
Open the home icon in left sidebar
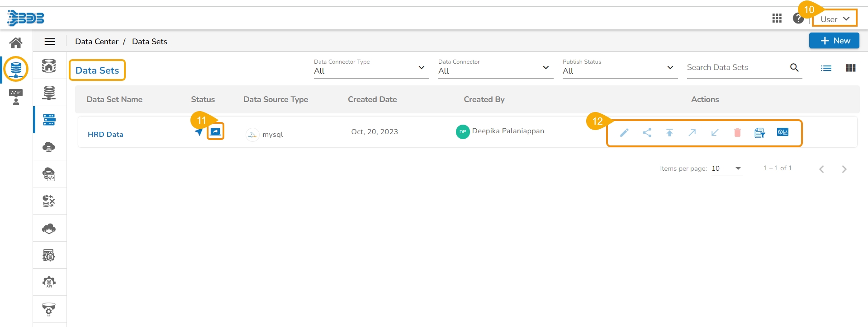16,43
